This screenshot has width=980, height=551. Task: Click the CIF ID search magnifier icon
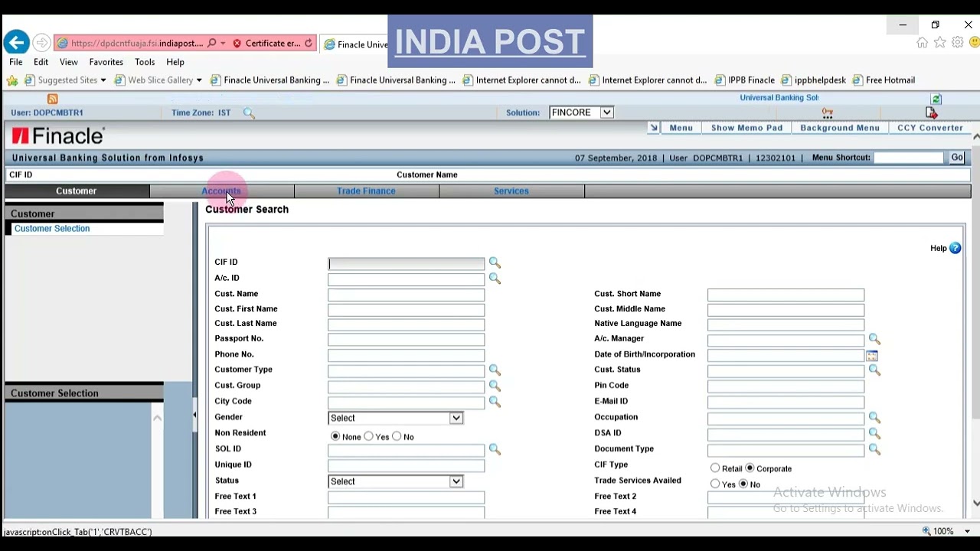(x=495, y=262)
